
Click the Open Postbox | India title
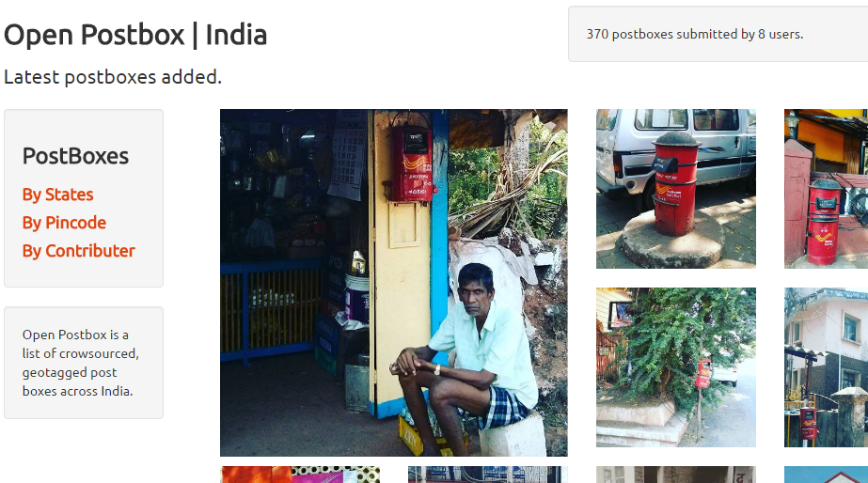coord(135,35)
